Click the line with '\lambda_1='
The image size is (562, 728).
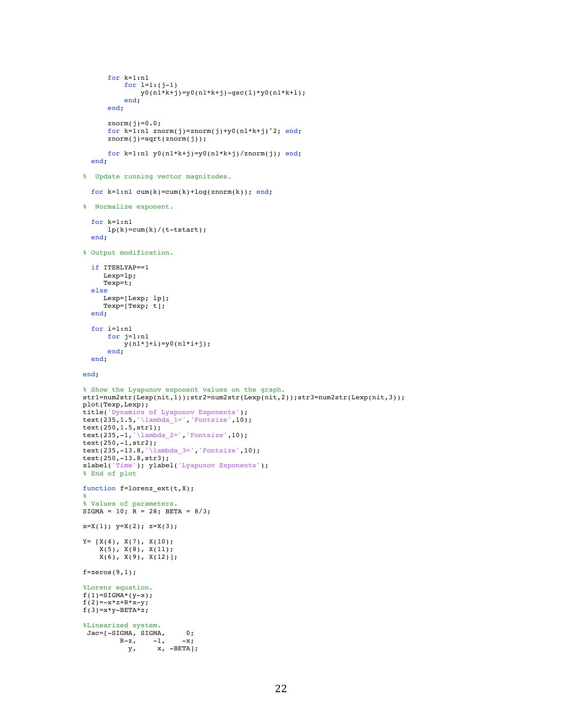168,420
